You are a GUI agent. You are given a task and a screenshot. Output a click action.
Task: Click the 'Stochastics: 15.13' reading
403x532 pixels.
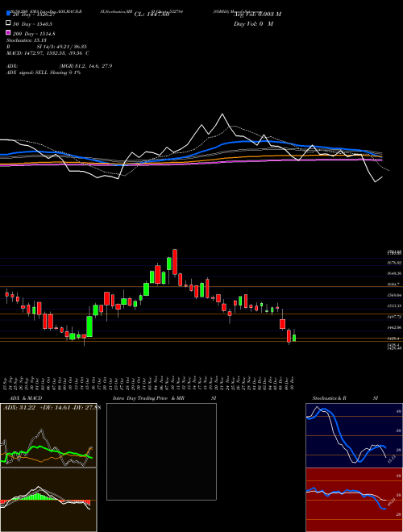(x=28, y=40)
